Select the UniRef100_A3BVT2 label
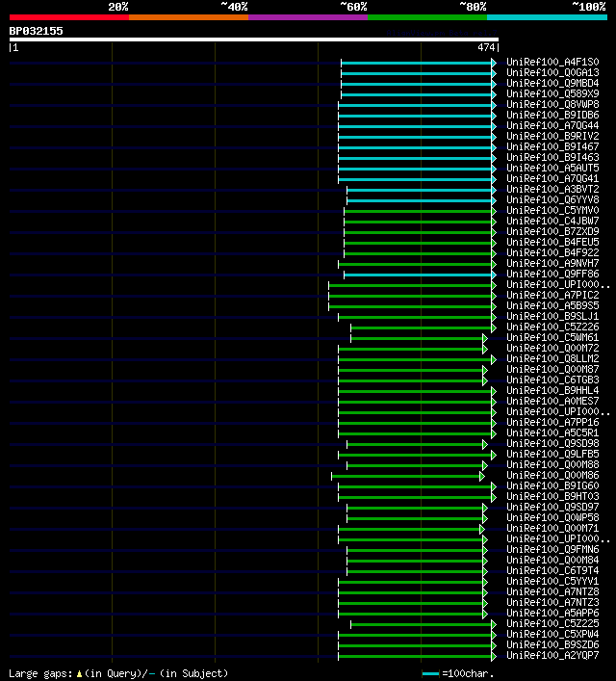616x681 pixels. click(x=552, y=189)
